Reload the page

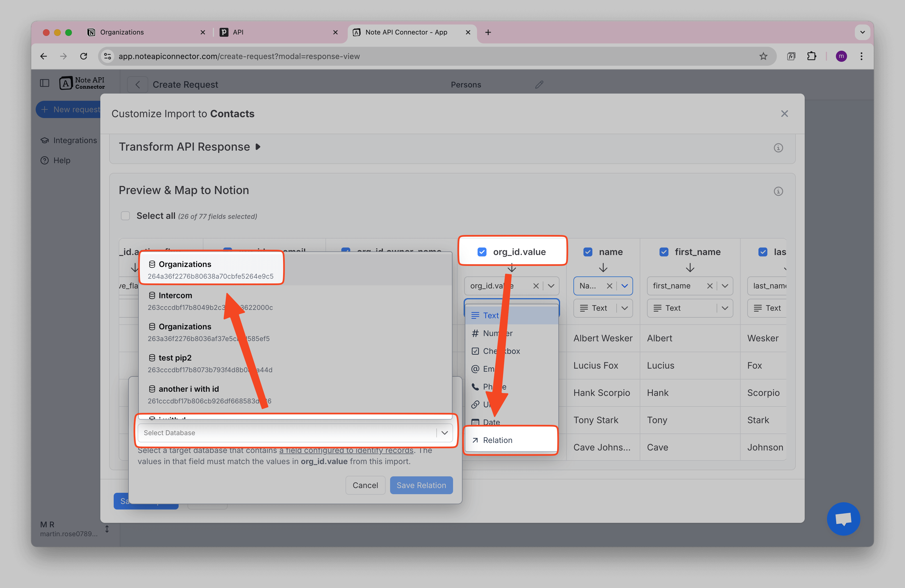pyautogui.click(x=84, y=56)
